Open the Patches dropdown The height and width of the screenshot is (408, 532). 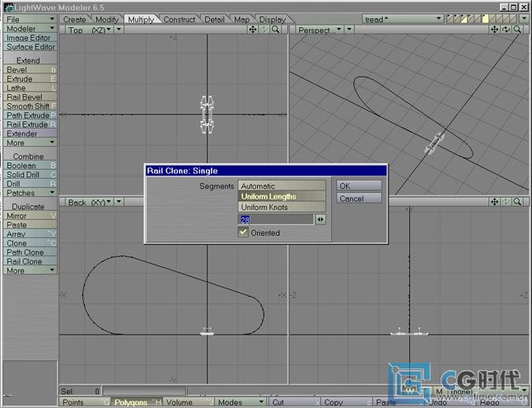point(30,193)
